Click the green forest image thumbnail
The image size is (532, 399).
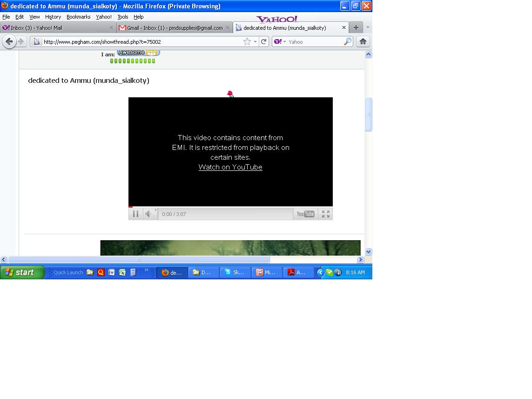(x=230, y=248)
